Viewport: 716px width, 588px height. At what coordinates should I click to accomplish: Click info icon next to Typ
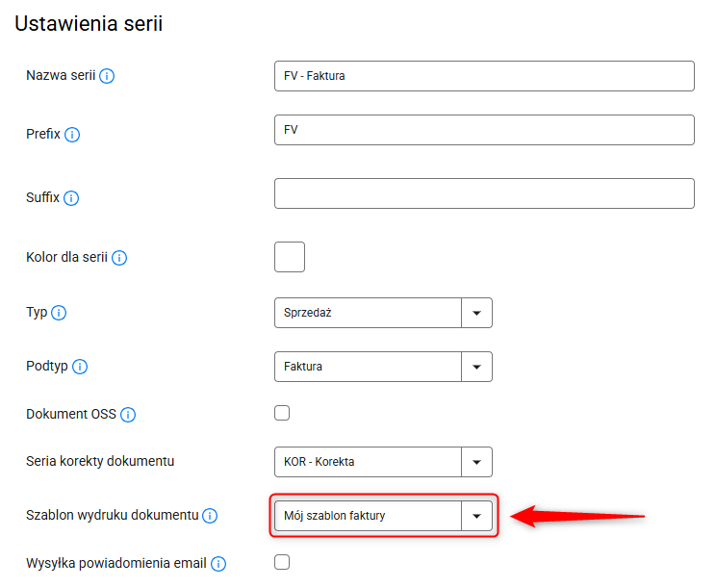pos(59,313)
